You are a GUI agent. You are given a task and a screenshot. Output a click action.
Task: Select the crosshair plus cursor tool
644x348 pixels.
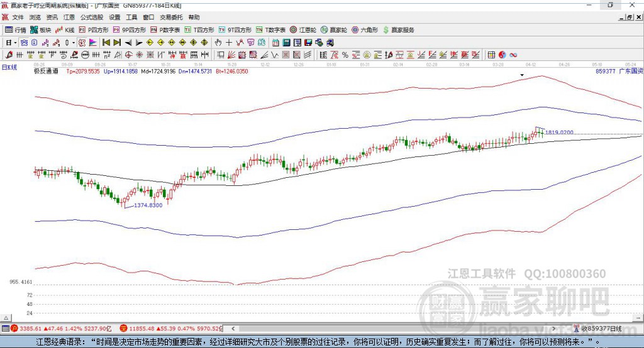(229, 43)
